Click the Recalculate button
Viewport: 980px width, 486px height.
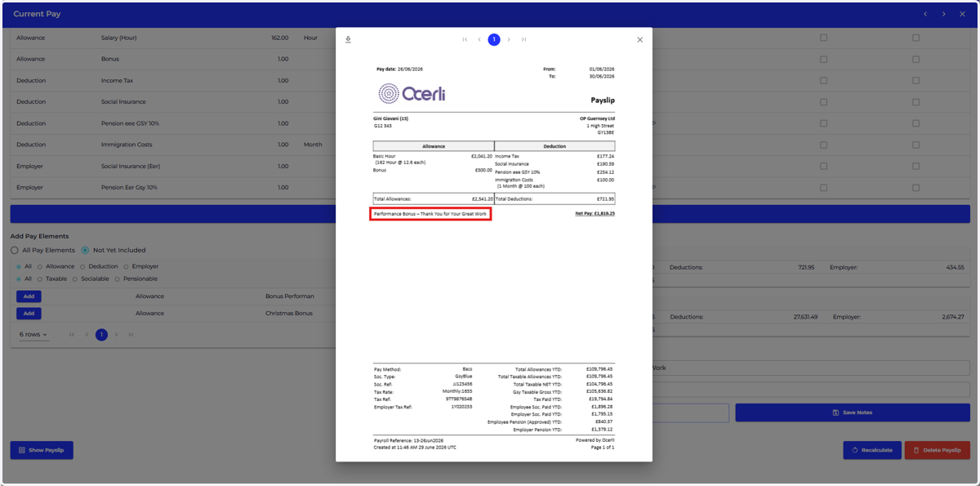tap(872, 450)
